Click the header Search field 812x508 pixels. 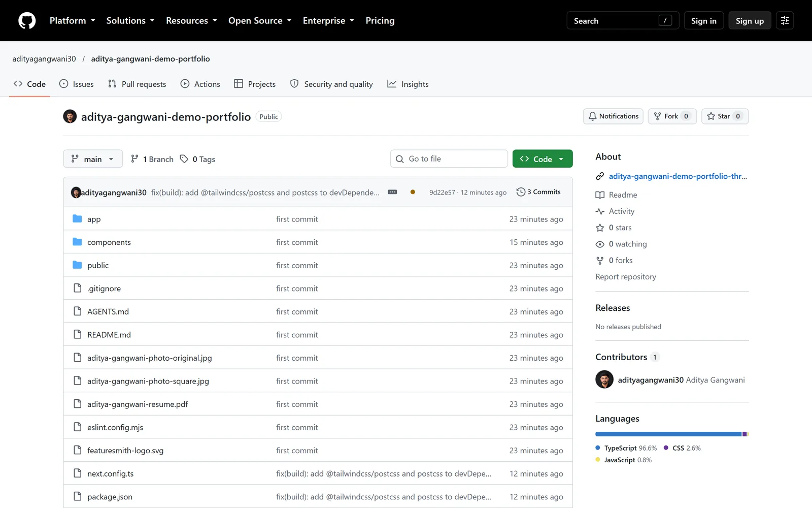[623, 21]
